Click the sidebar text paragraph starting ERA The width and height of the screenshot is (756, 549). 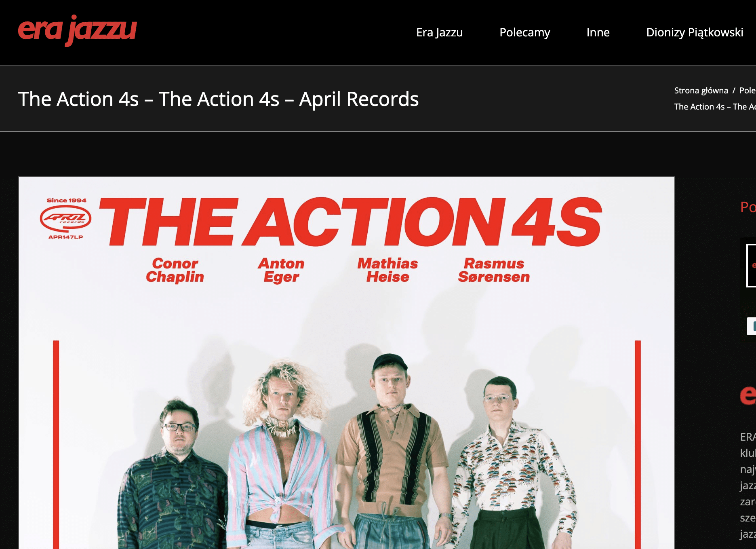coord(748,485)
